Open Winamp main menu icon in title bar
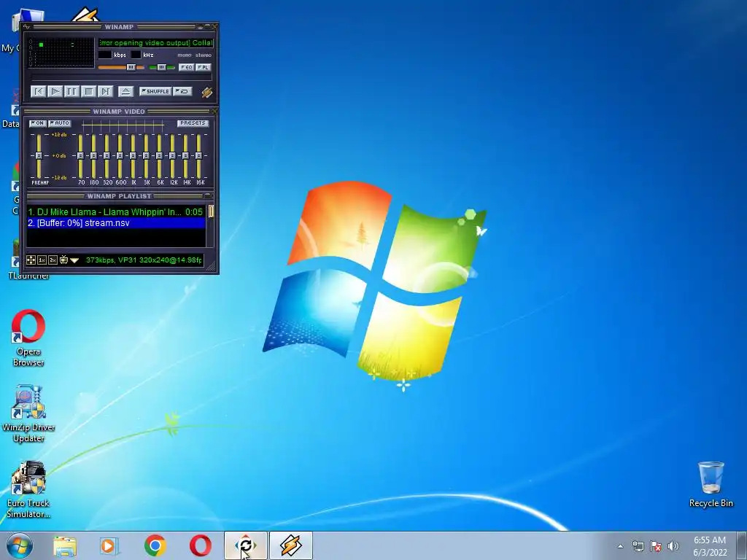The image size is (747, 560). point(27,27)
